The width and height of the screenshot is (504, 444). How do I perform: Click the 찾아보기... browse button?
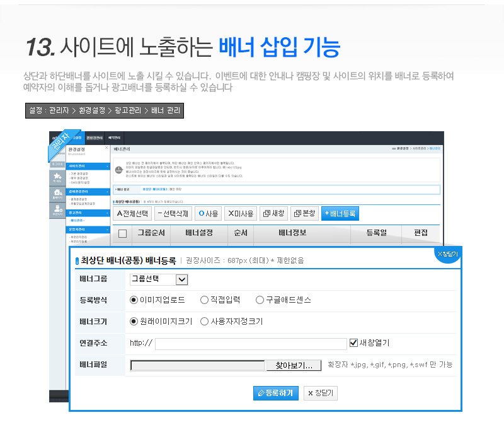click(294, 366)
